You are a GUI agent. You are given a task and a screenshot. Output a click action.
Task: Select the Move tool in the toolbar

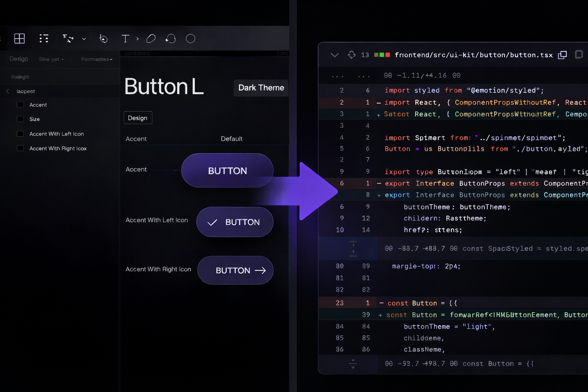pos(68,38)
